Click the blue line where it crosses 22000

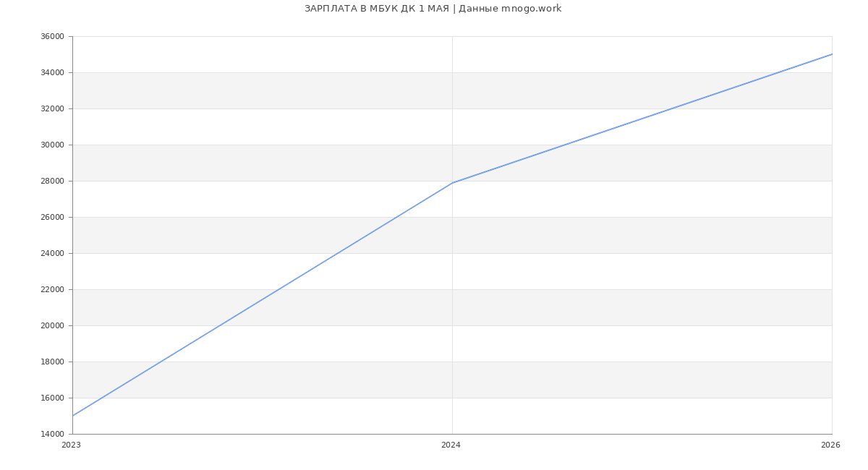click(278, 289)
